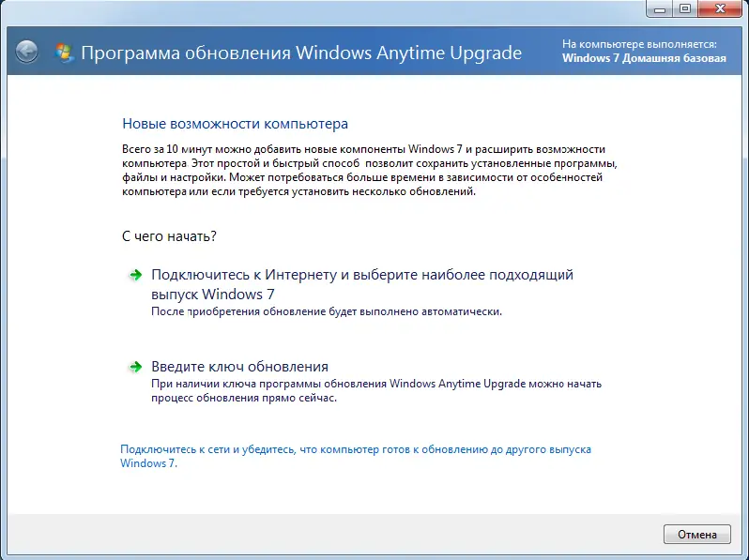Image resolution: width=749 pixels, height=560 pixels.
Task: Click the "На компьютере выполняется:" label
Action: [639, 44]
